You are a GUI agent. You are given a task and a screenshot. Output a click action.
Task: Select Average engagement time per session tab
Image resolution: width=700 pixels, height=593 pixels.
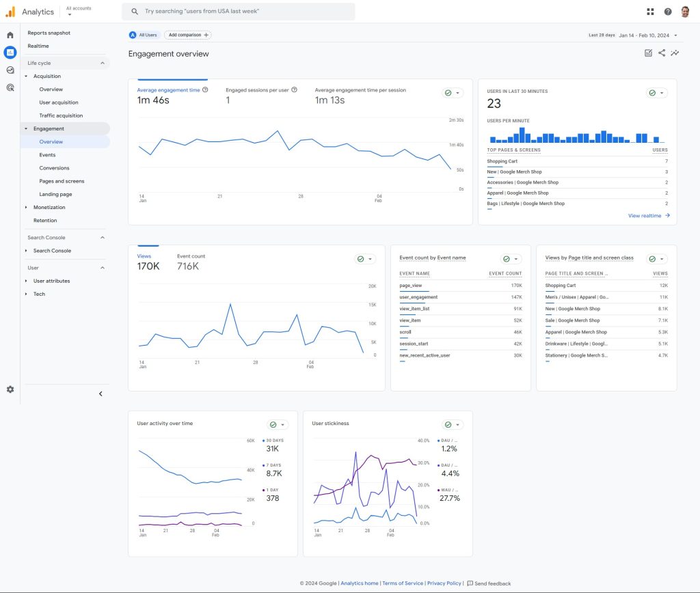point(360,95)
